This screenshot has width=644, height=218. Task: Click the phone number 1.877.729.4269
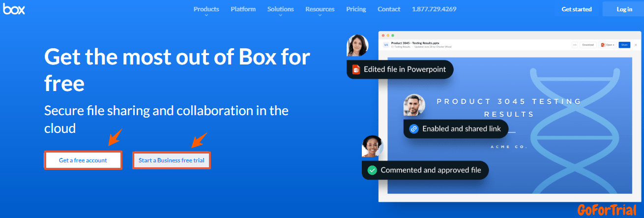(434, 9)
